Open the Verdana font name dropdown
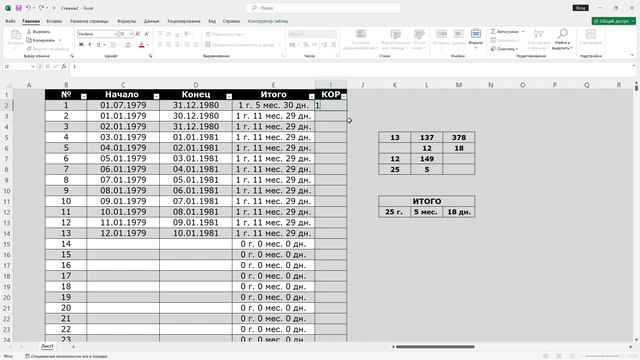The height and width of the screenshot is (360, 640). 116,34
